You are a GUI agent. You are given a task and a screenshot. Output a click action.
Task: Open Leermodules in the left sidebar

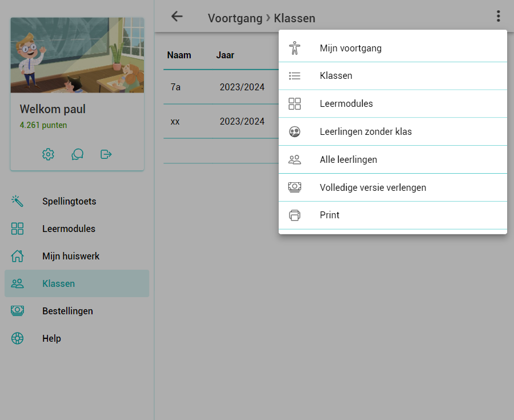[69, 229]
